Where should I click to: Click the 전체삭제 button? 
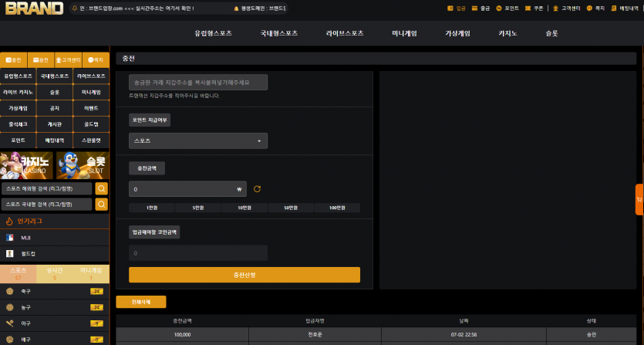(x=141, y=302)
